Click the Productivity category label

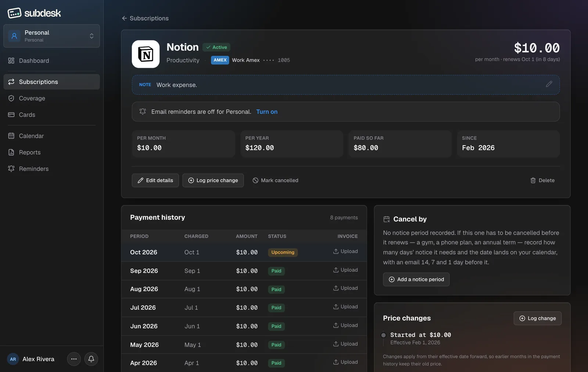pyautogui.click(x=183, y=60)
